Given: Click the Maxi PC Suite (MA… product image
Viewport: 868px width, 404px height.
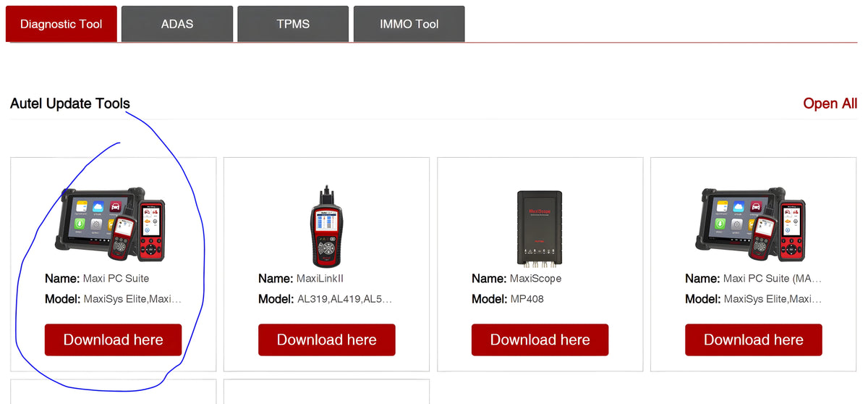Looking at the screenshot, I should pyautogui.click(x=752, y=224).
